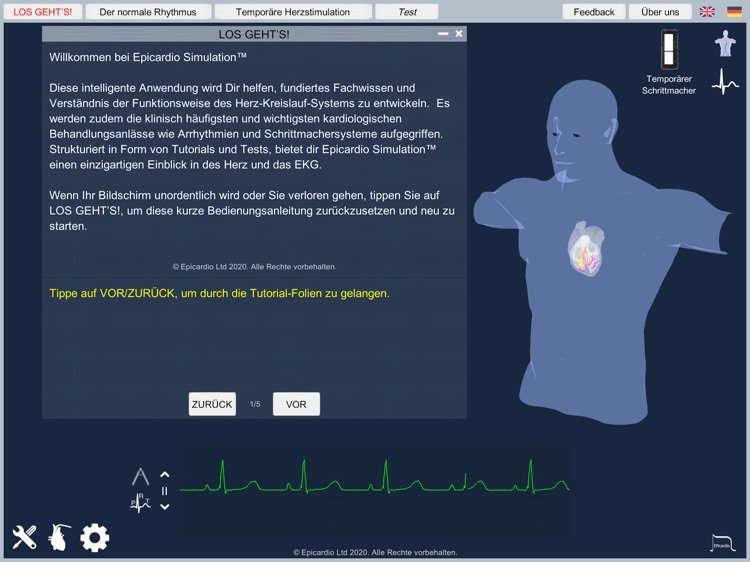Switch language to German via German flag

tap(734, 11)
